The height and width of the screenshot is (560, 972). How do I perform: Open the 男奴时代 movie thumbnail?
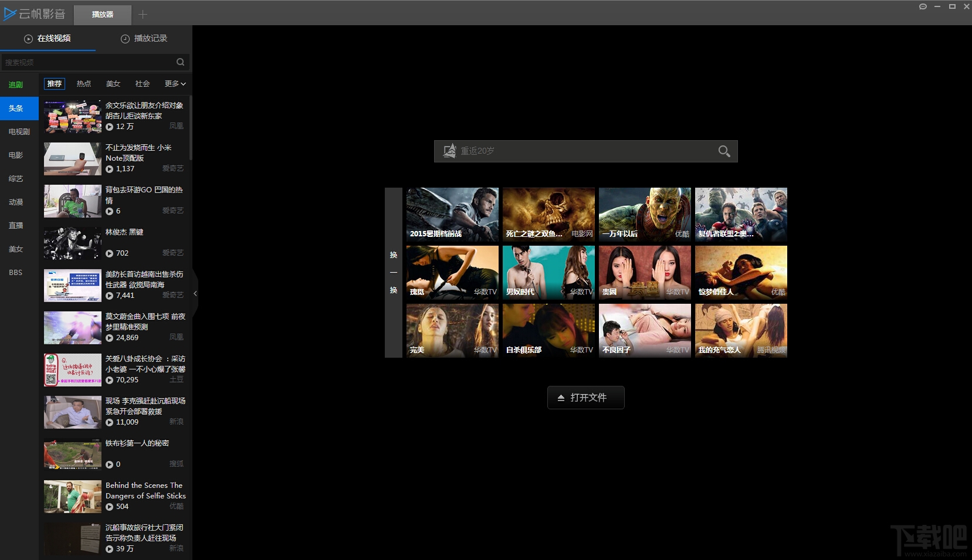548,273
